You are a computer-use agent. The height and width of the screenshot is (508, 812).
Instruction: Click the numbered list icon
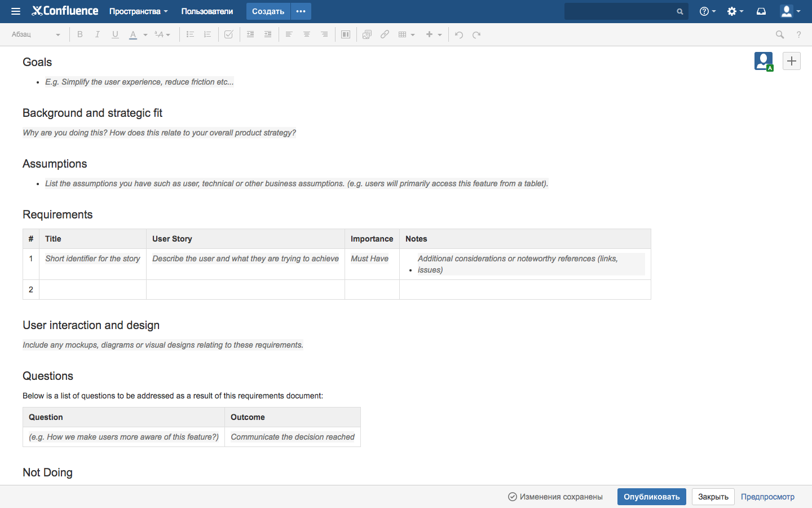208,34
